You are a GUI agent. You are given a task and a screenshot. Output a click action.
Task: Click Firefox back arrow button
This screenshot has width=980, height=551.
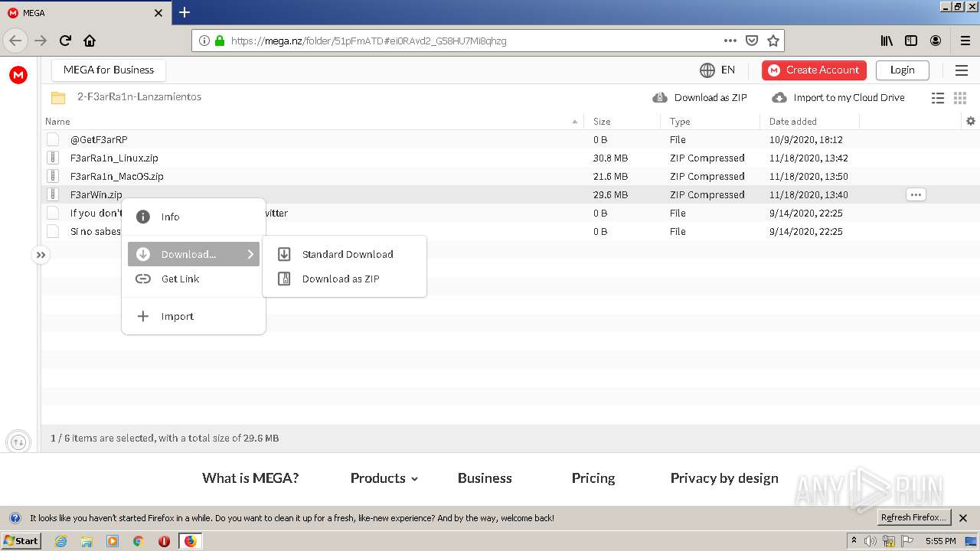pos(15,41)
